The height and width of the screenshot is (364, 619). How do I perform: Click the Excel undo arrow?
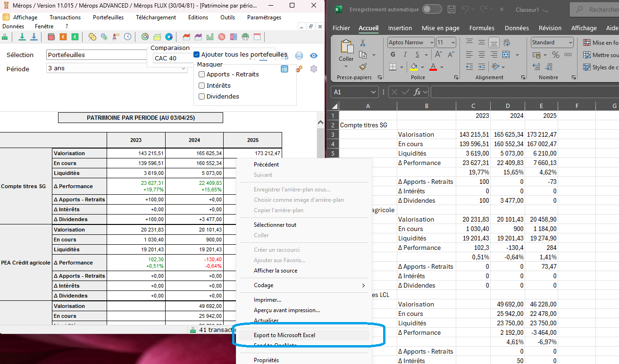pos(465,9)
